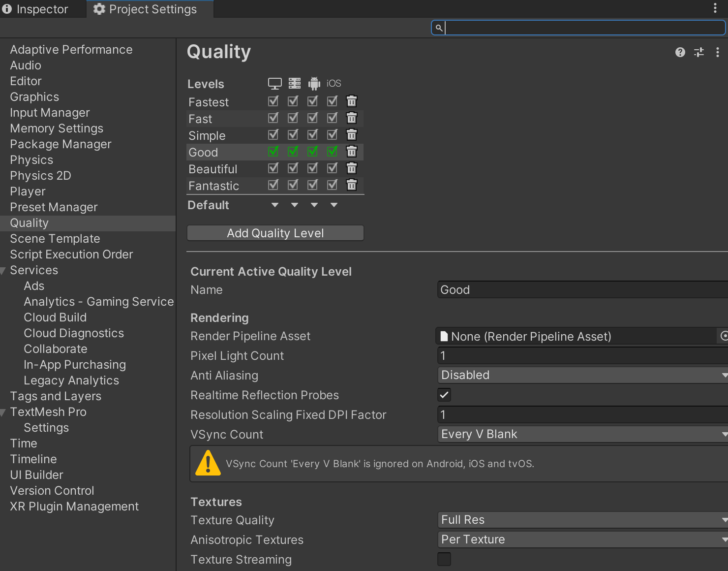Open Quality settings context menu
The height and width of the screenshot is (571, 728).
718,52
